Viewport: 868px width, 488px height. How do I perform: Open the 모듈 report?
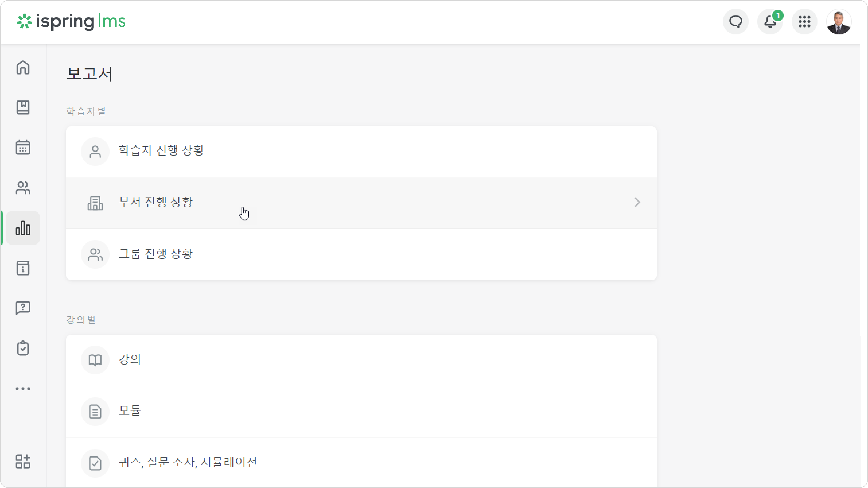point(361,412)
